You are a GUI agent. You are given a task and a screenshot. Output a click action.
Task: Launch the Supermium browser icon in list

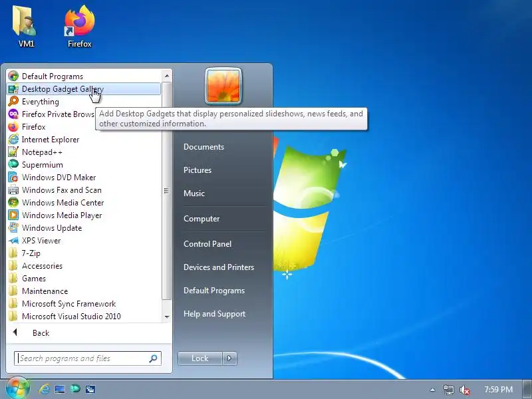click(x=13, y=164)
